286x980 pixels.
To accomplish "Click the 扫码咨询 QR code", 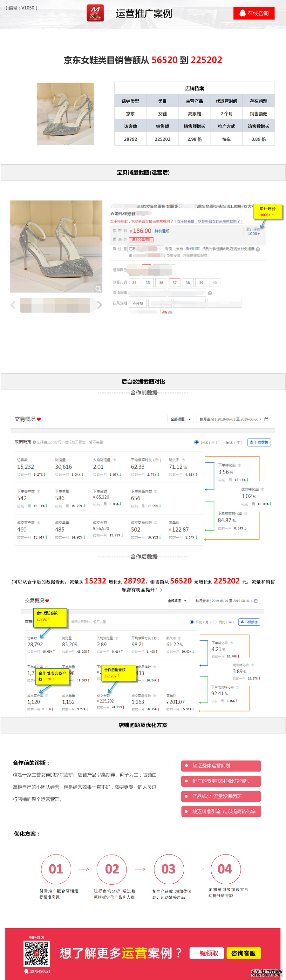I will [37, 953].
